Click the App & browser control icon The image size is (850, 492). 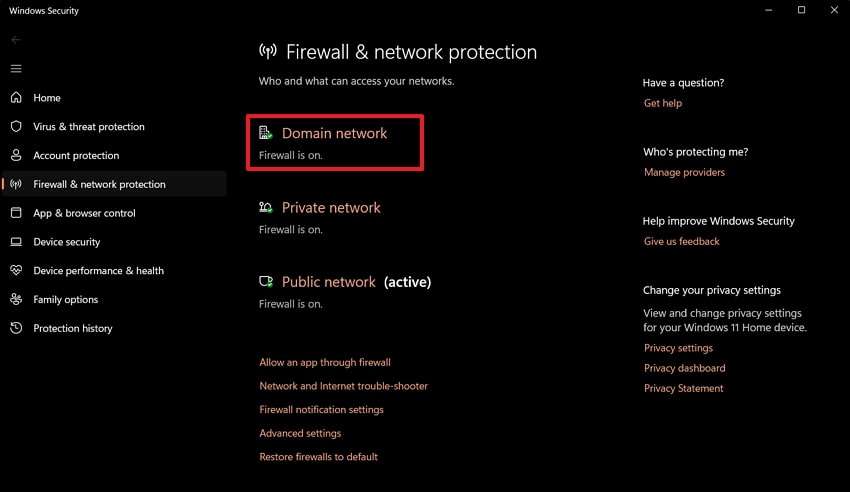[15, 213]
